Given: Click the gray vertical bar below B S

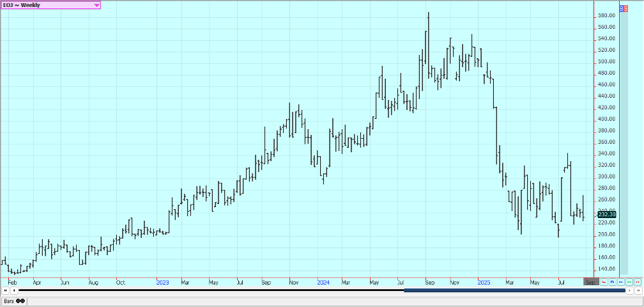Looking at the screenshot, I should point(624,143).
